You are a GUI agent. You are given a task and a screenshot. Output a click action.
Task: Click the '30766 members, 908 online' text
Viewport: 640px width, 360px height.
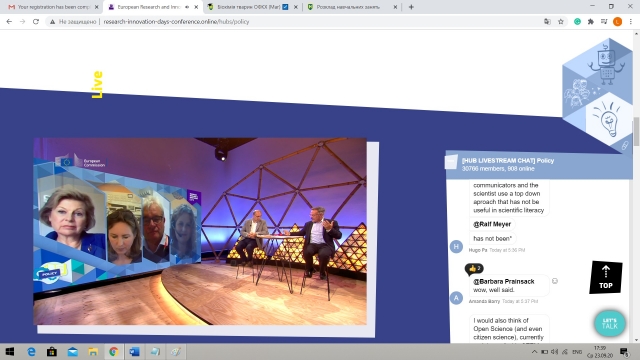498,169
